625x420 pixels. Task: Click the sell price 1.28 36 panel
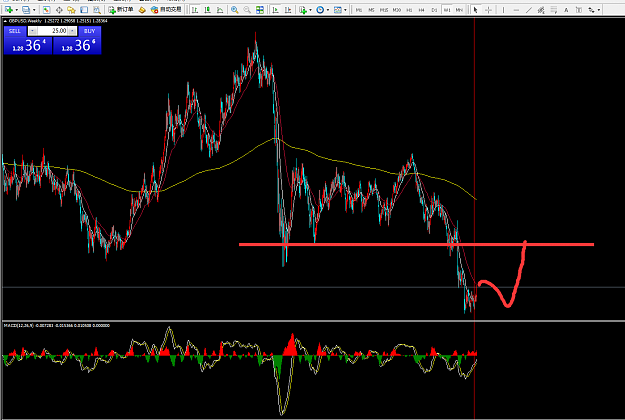pyautogui.click(x=28, y=45)
